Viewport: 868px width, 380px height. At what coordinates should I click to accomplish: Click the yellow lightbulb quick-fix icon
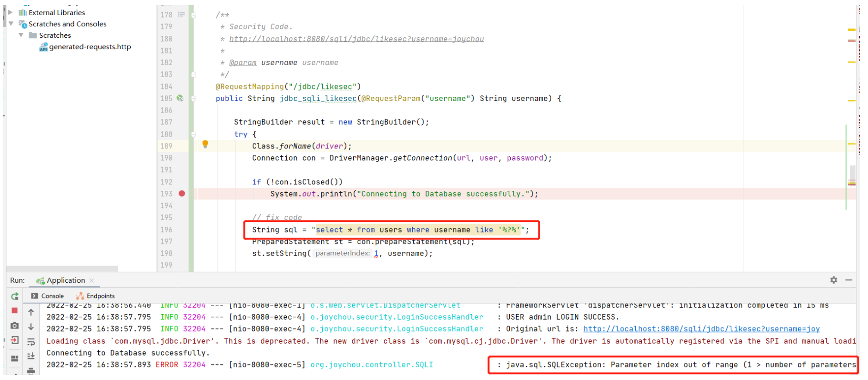[x=205, y=144]
